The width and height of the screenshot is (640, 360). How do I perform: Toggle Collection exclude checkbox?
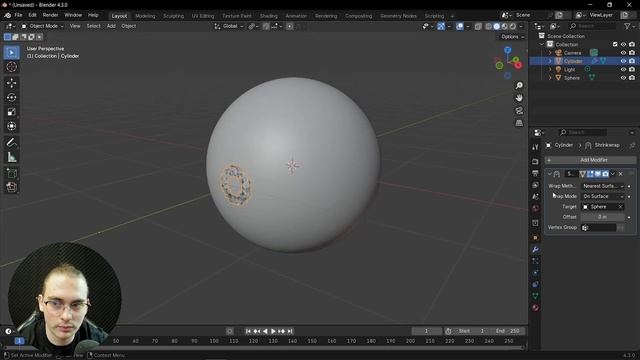[x=615, y=44]
